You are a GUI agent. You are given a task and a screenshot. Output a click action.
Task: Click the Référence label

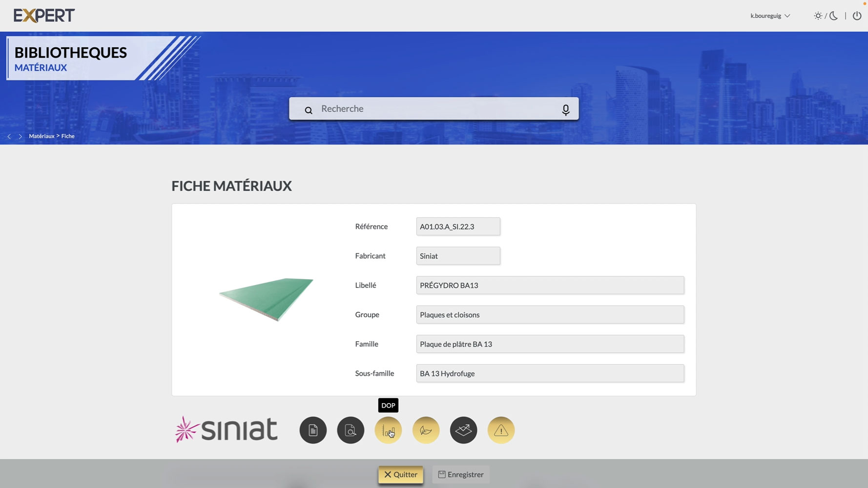[372, 226]
